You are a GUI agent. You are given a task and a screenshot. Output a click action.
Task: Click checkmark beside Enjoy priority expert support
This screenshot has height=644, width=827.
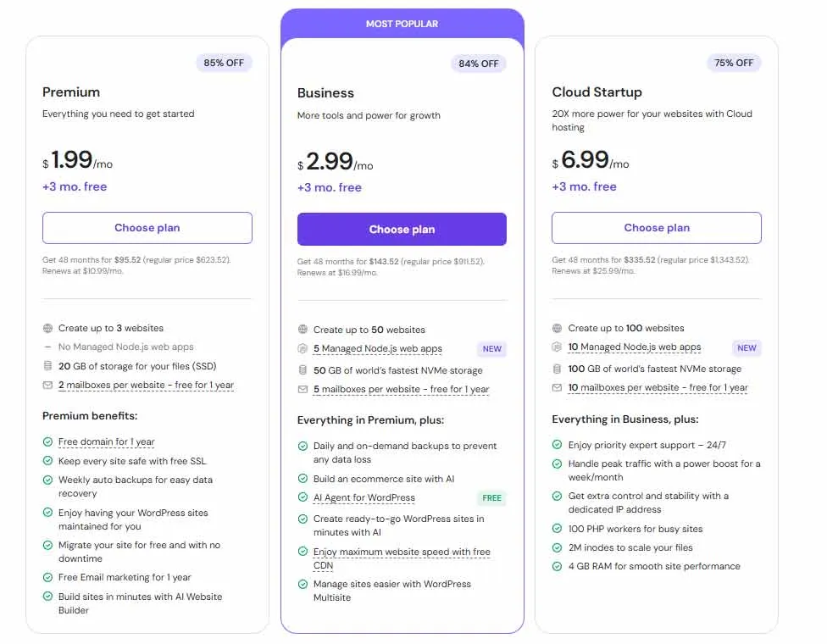pos(557,445)
